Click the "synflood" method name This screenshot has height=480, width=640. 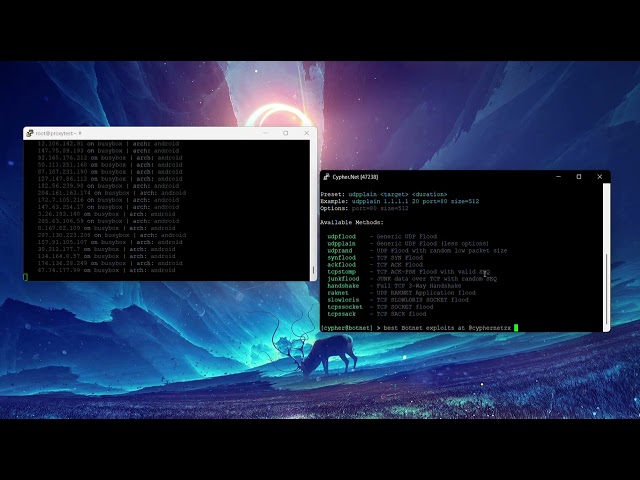pos(341,258)
